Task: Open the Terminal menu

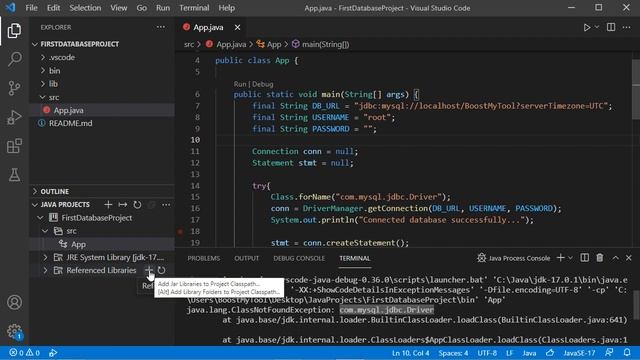Action: pyautogui.click(x=194, y=8)
